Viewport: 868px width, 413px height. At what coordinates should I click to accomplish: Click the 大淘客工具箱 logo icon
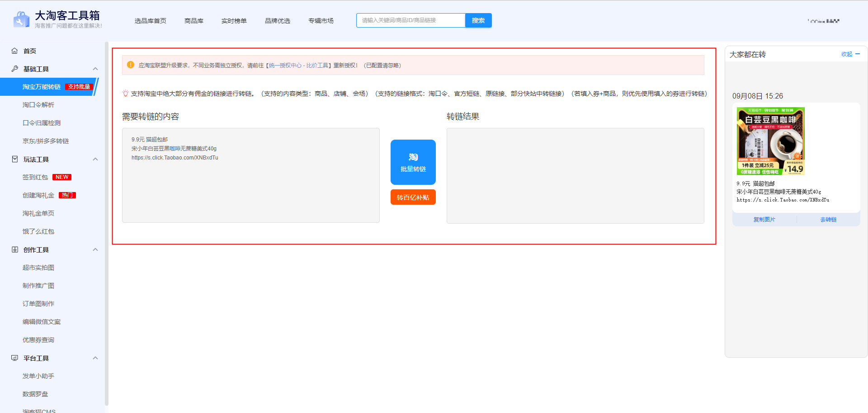pyautogui.click(x=21, y=20)
